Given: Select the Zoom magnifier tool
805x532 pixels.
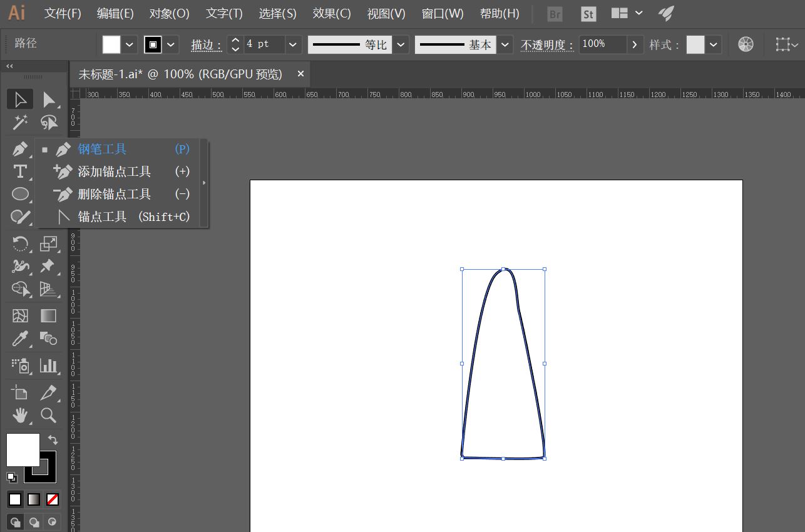Looking at the screenshot, I should tap(48, 415).
